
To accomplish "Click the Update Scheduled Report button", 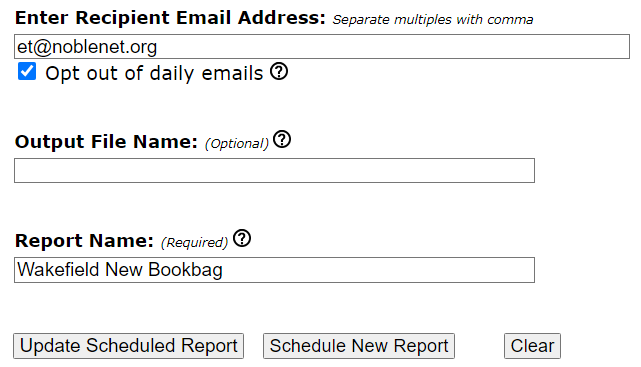I will point(128,346).
